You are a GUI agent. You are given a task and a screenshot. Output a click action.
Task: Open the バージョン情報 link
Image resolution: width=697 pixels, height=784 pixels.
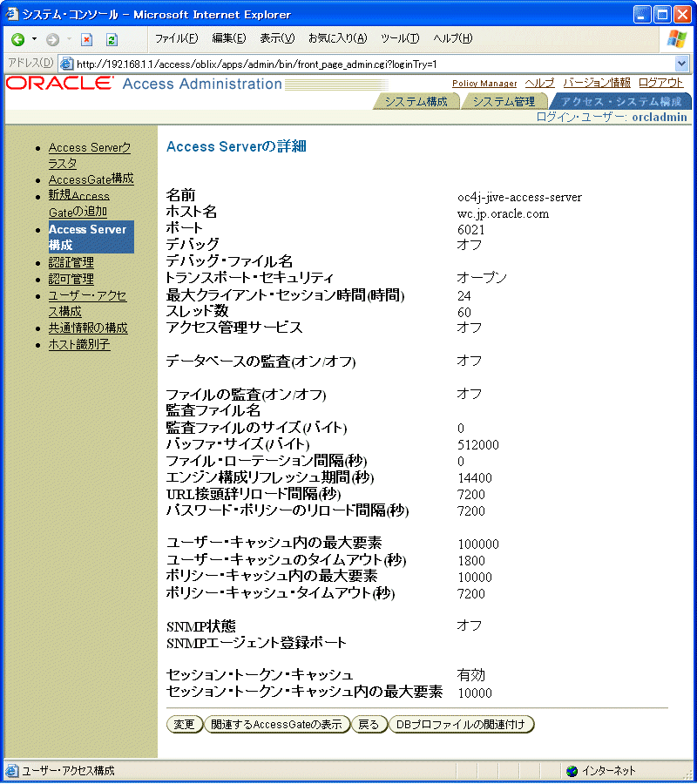597,83
